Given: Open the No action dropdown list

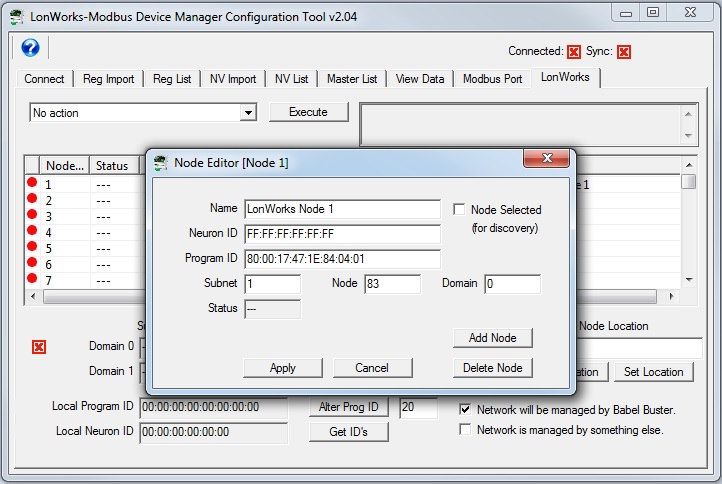Looking at the screenshot, I should [248, 113].
